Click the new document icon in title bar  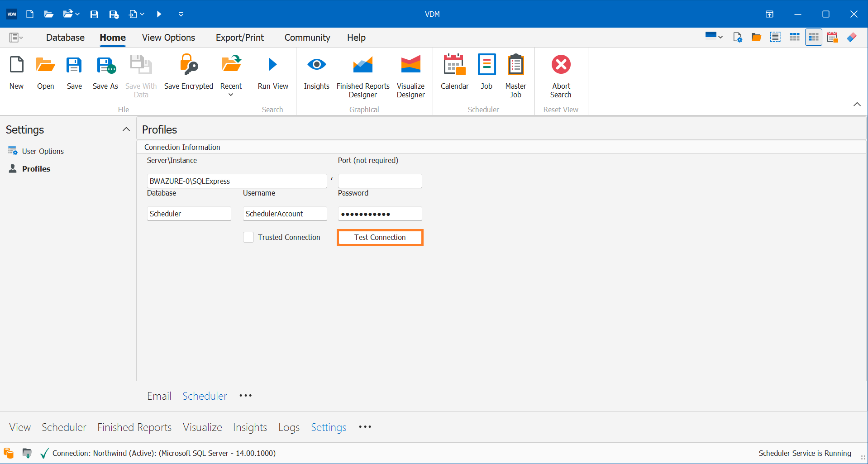coord(30,14)
